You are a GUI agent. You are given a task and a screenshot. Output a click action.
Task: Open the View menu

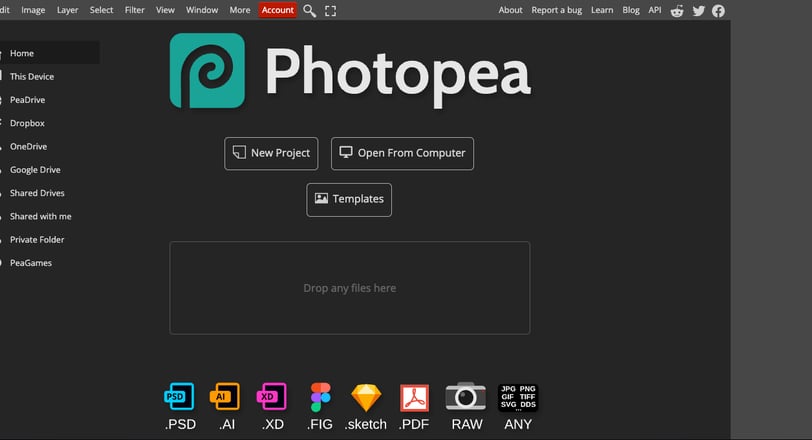tap(165, 10)
